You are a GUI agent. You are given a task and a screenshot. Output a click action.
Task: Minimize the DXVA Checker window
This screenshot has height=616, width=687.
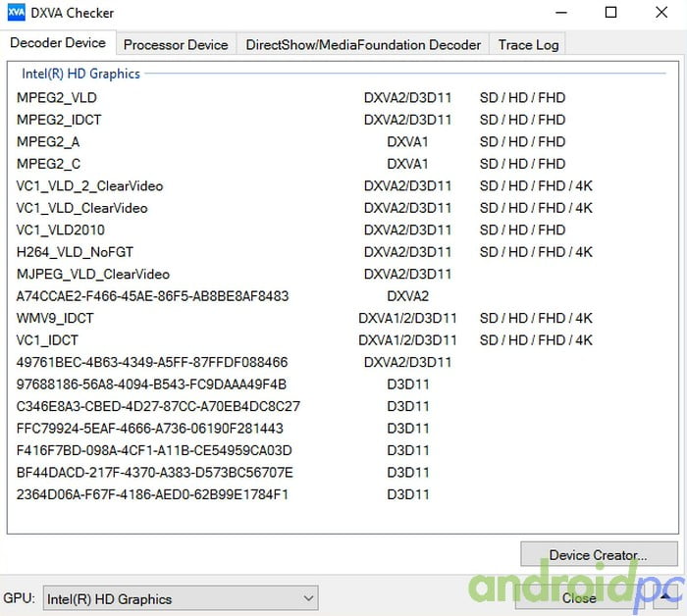pyautogui.click(x=561, y=13)
